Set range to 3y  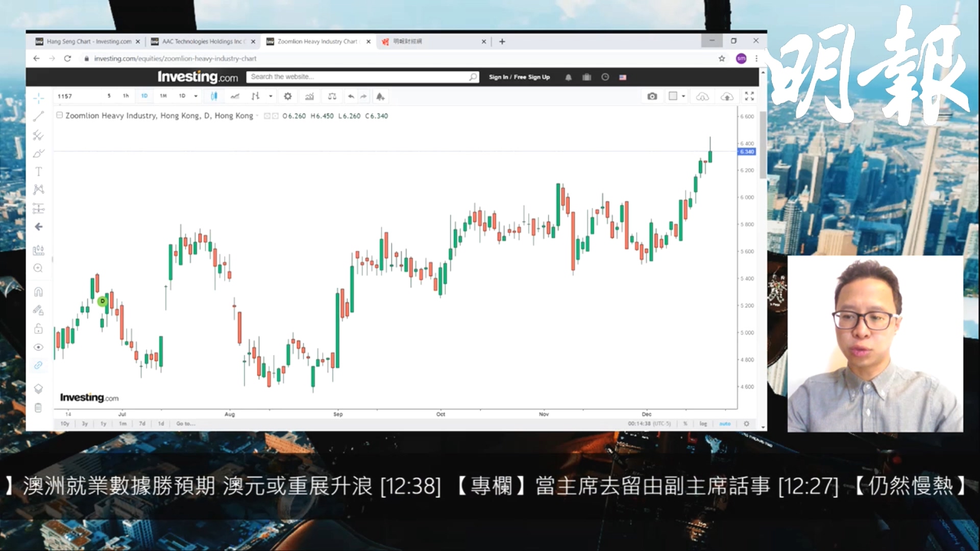(x=85, y=423)
